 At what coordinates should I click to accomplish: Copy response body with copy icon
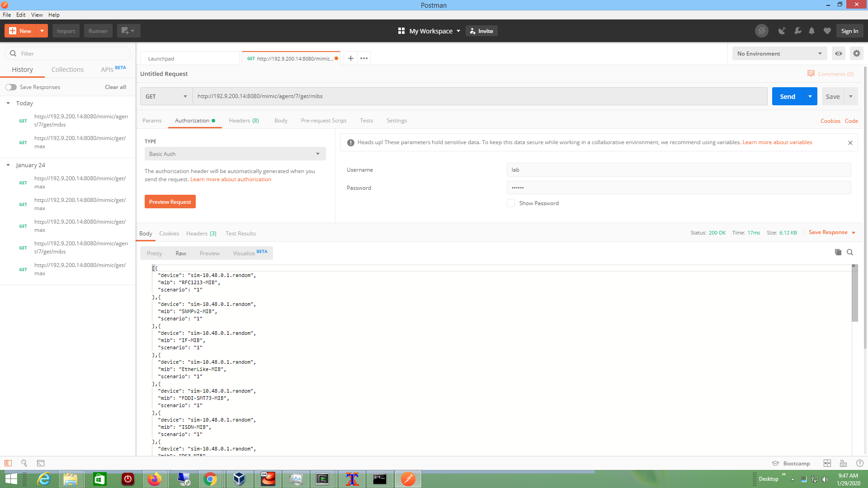[838, 252]
